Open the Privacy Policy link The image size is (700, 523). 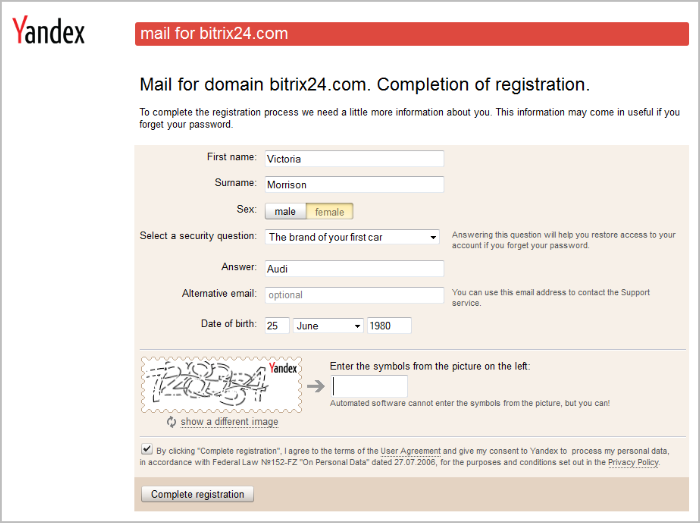pyautogui.click(x=632, y=463)
